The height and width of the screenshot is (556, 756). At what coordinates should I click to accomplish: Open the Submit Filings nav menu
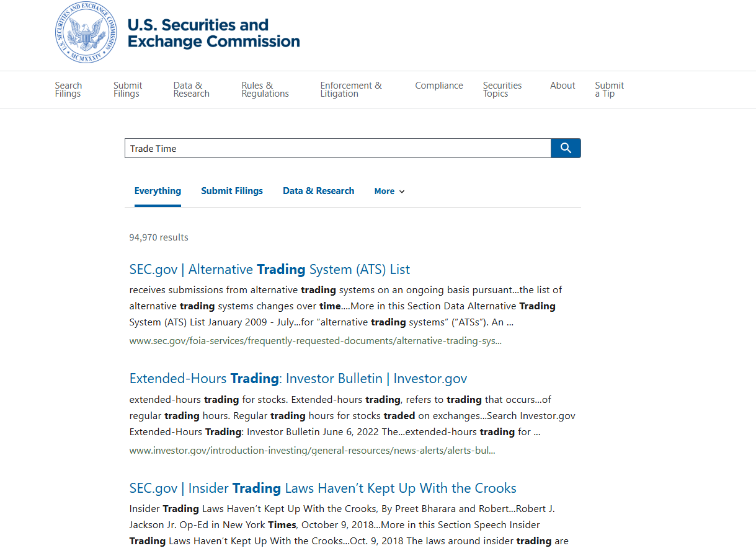click(x=128, y=90)
